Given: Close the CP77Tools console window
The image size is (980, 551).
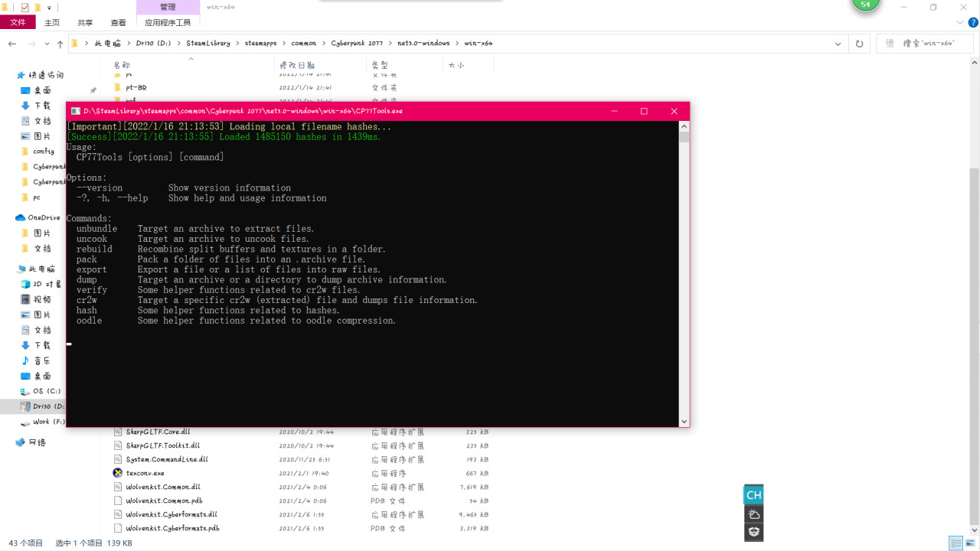Looking at the screenshot, I should coord(674,111).
